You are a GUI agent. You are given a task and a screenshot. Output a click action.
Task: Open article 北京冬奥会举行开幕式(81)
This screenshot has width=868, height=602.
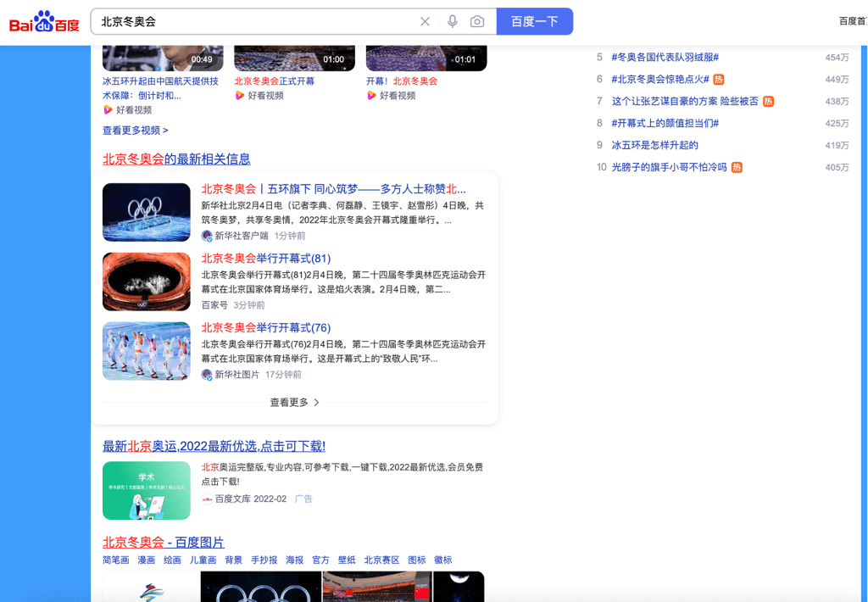265,258
